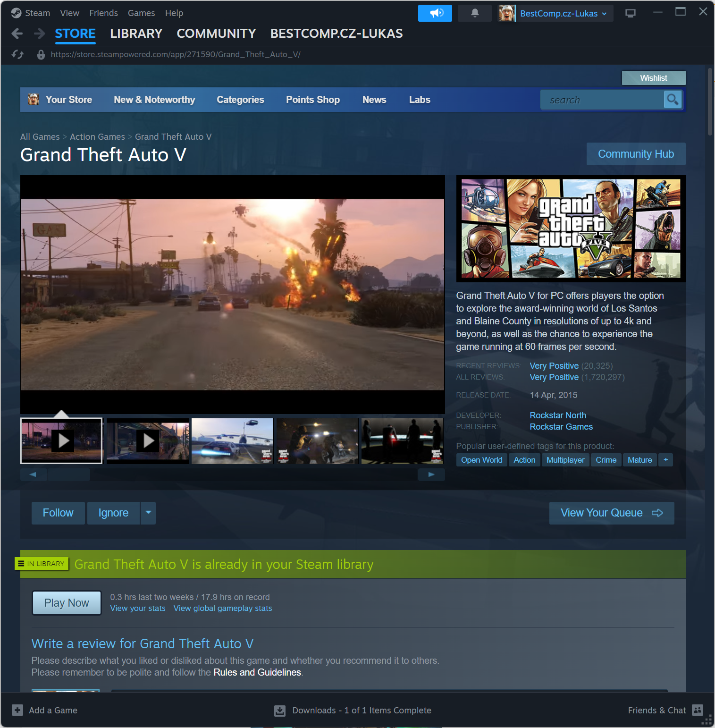Go to Action Games breadcrumb
The image size is (715, 728).
tap(97, 136)
